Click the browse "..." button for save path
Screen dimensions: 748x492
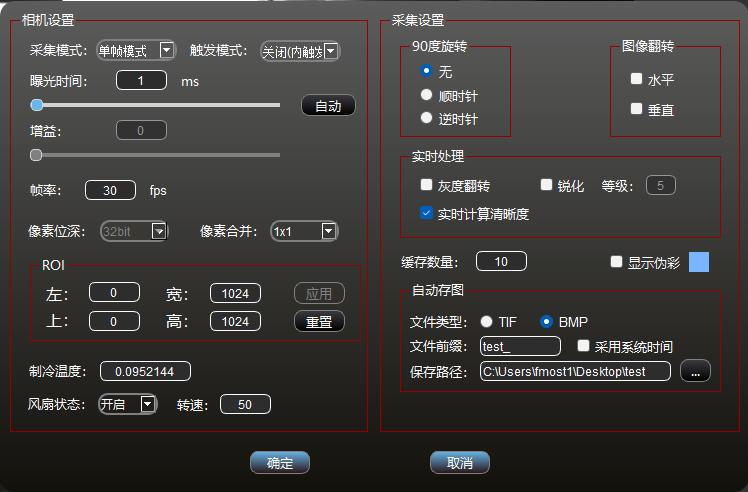(696, 371)
